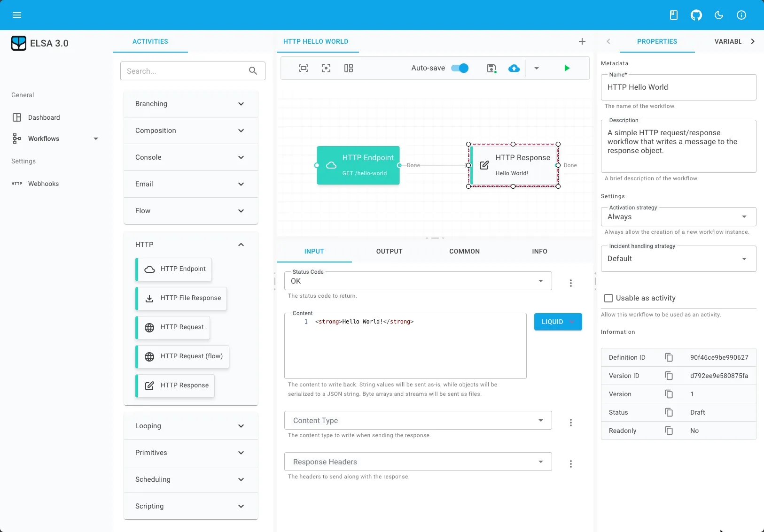The width and height of the screenshot is (764, 532).
Task: Expand the Branching activity category
Action: (x=191, y=104)
